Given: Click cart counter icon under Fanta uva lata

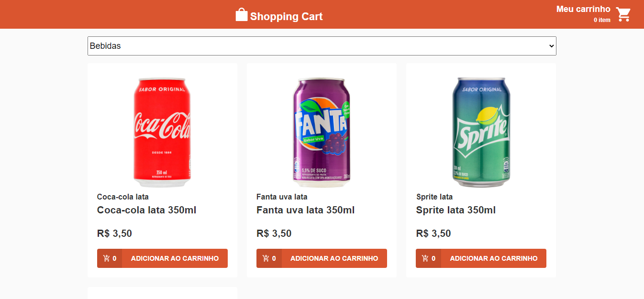Looking at the screenshot, I should 266,258.
